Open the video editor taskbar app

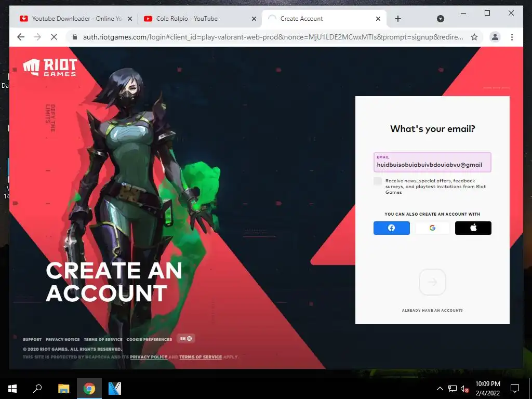click(115, 389)
